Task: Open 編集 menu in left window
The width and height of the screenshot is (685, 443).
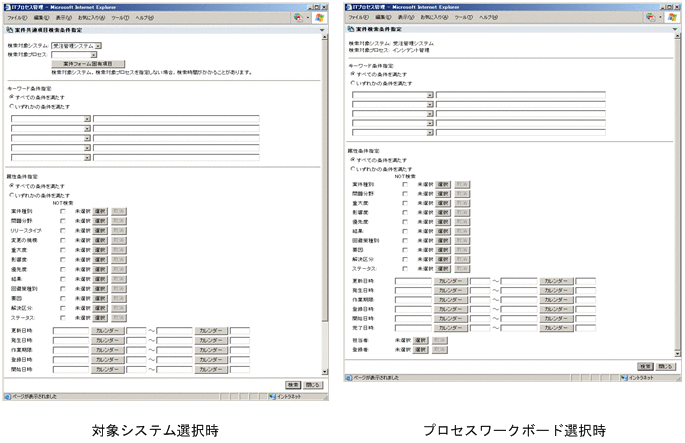Action: 42,18
